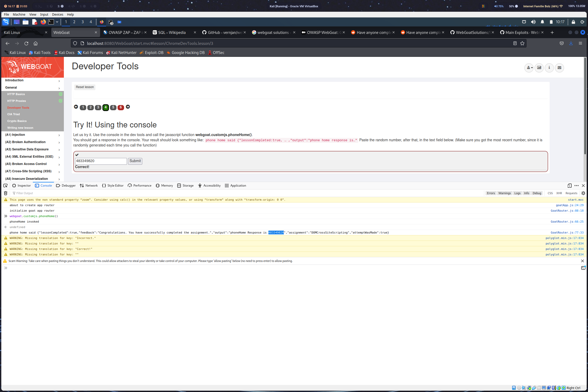
Task: Click the element picker icon in devtools
Action: (x=5, y=186)
